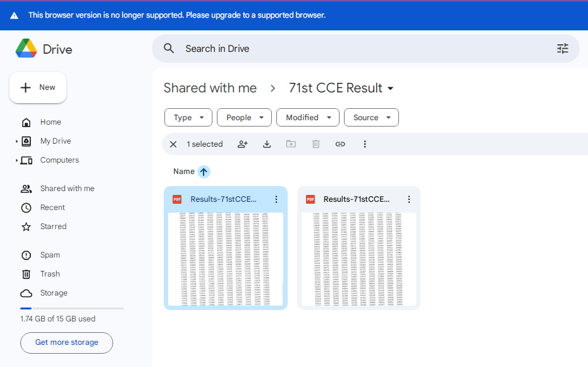Click the Search in Drive field
Image resolution: width=588 pixels, height=367 pixels.
354,49
